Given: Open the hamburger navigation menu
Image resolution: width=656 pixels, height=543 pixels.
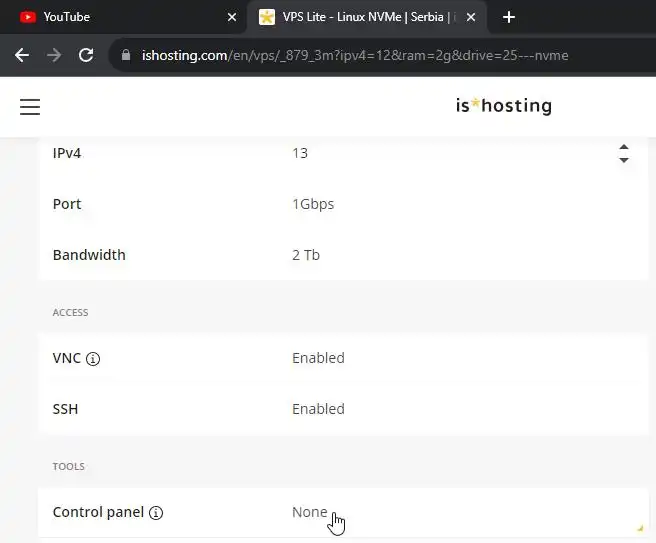Looking at the screenshot, I should (x=30, y=107).
